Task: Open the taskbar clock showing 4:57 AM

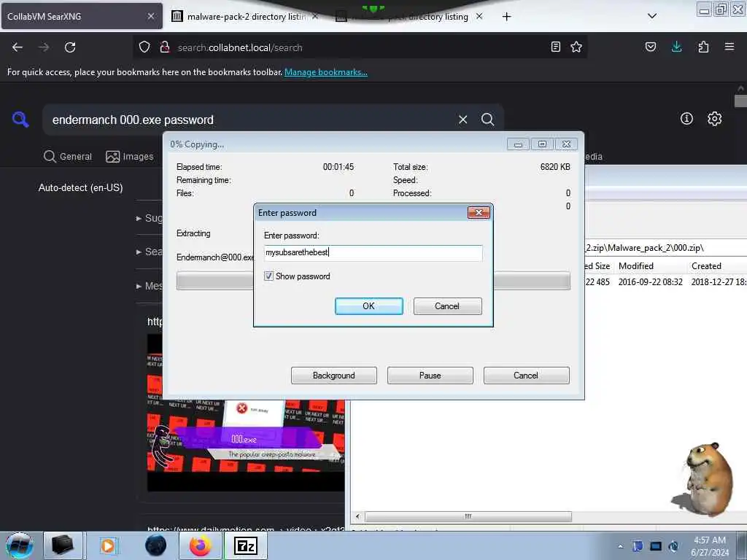Action: pyautogui.click(x=710, y=546)
